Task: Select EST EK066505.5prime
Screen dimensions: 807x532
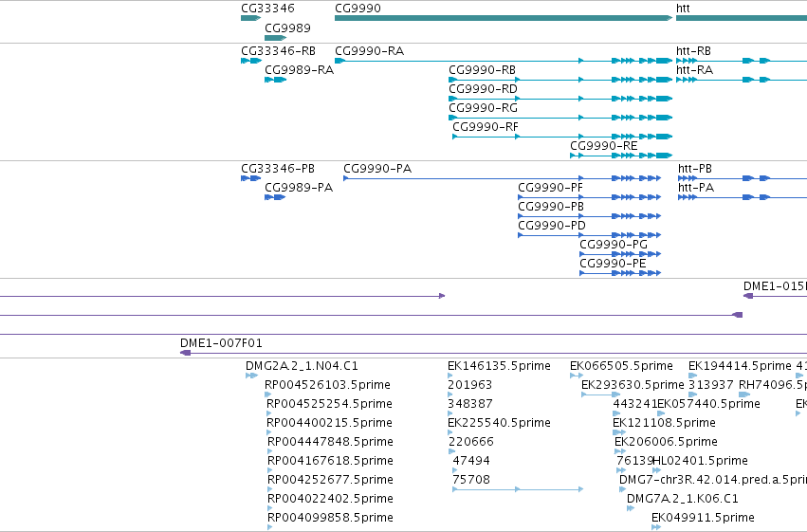Action: tap(577, 376)
